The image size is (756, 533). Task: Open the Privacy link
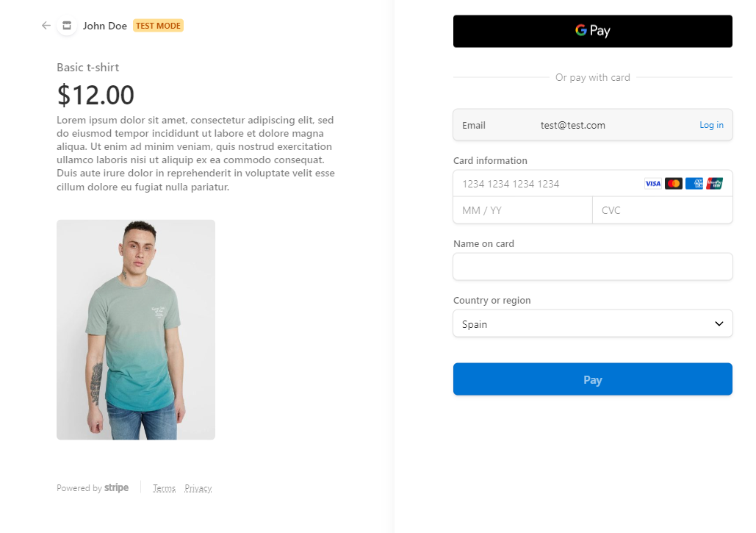pyautogui.click(x=198, y=488)
